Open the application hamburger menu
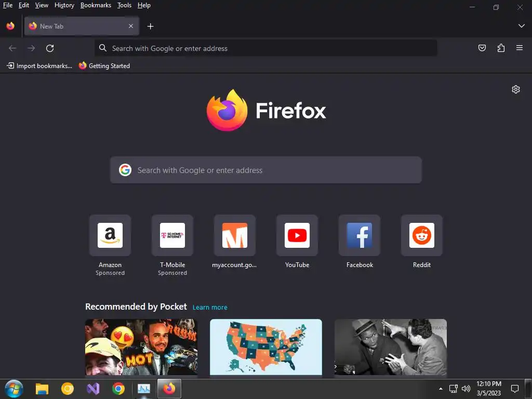Image resolution: width=532 pixels, height=399 pixels. click(x=519, y=48)
